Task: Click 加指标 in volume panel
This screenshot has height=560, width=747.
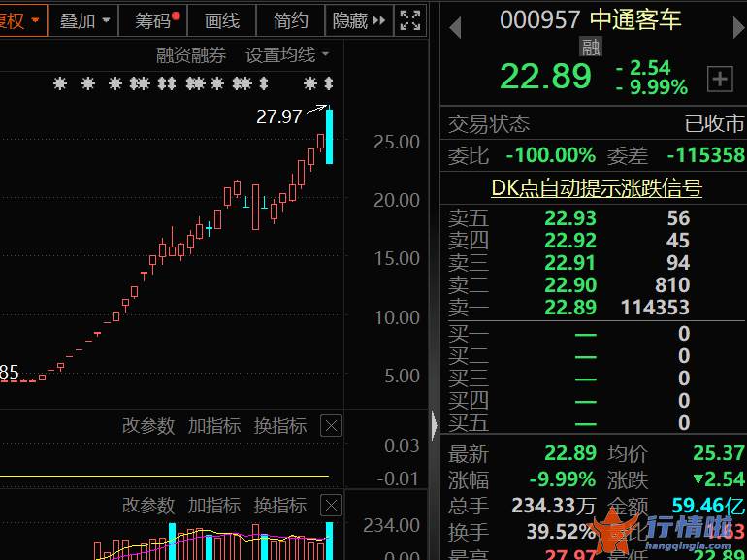Action: coord(213,506)
